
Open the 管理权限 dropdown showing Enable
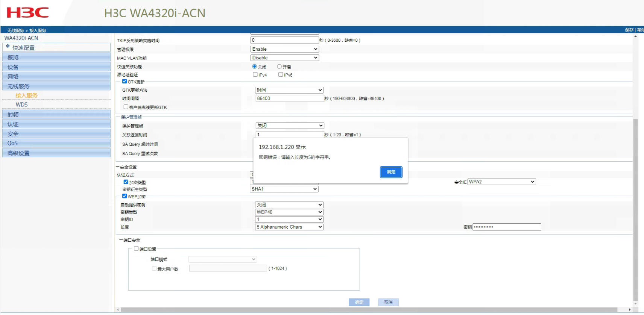285,49
